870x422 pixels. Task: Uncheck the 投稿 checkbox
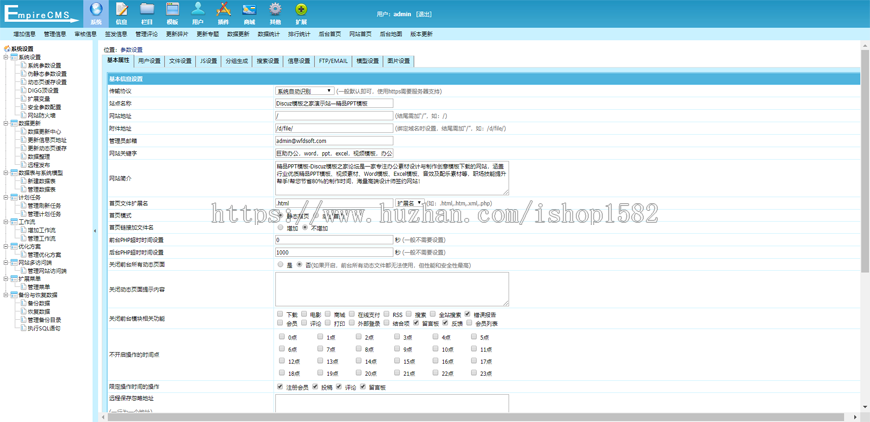[x=315, y=386]
